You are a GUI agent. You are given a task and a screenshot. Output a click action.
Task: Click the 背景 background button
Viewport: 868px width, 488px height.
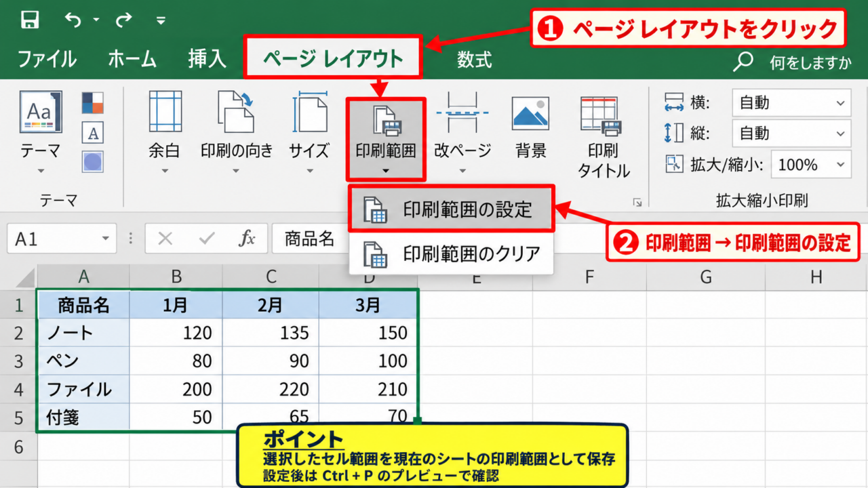click(x=531, y=129)
